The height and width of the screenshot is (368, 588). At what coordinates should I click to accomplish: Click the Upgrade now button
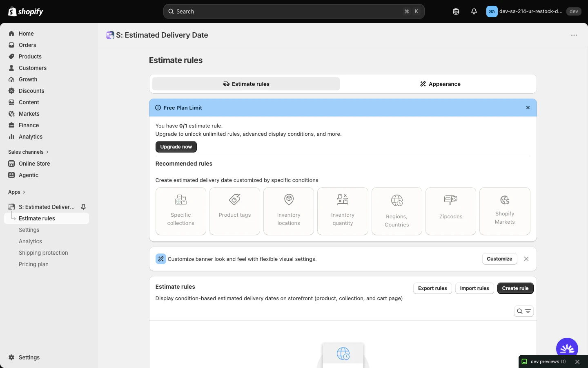pos(176,147)
